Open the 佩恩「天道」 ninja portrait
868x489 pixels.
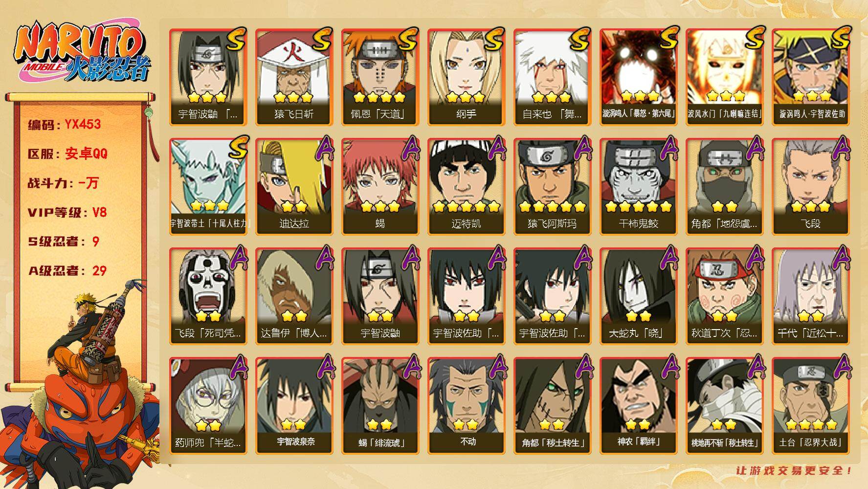[x=380, y=77]
